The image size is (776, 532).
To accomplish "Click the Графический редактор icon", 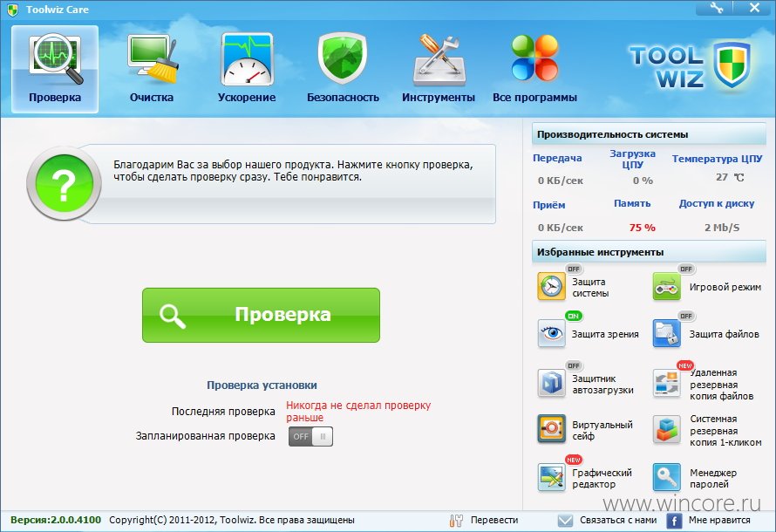I will [x=551, y=477].
